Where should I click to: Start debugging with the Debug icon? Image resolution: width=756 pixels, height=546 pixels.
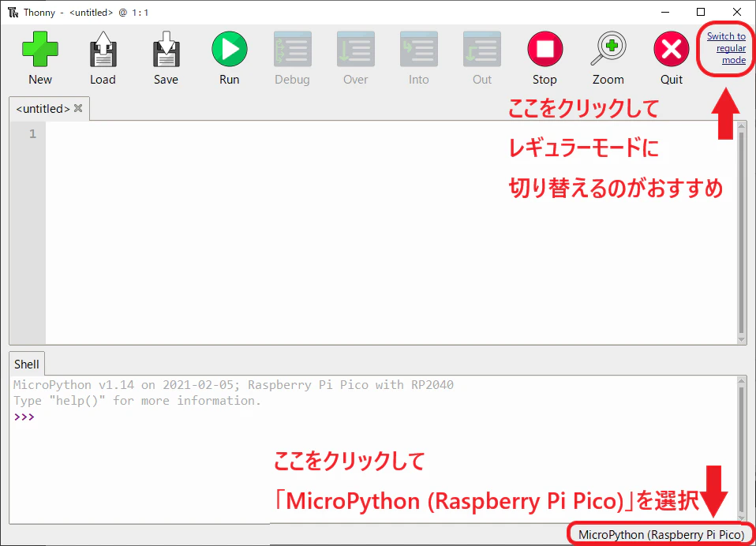(x=293, y=49)
